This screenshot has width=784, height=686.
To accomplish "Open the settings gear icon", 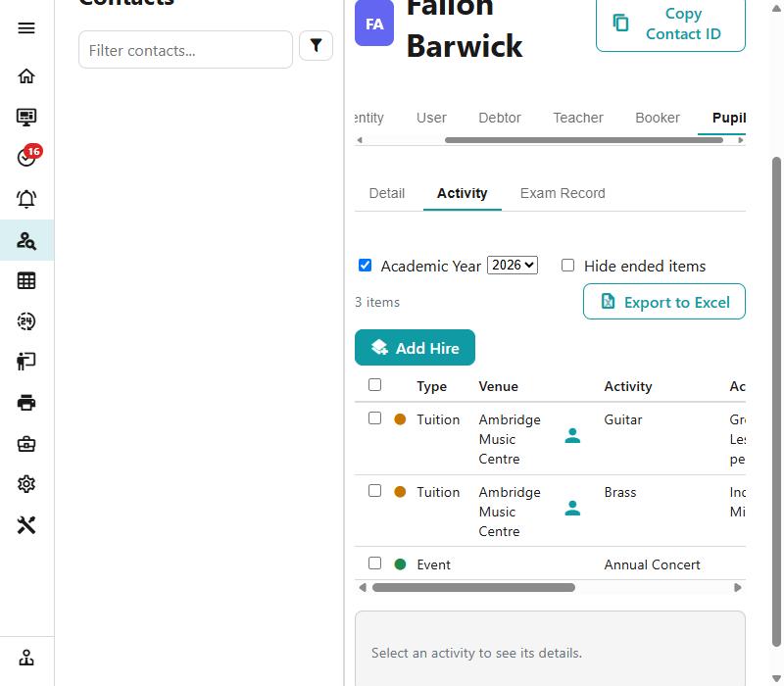I will 26,484.
